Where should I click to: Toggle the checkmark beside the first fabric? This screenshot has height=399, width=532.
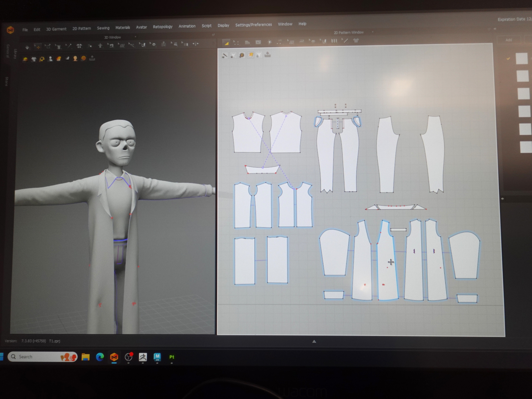tap(508, 59)
